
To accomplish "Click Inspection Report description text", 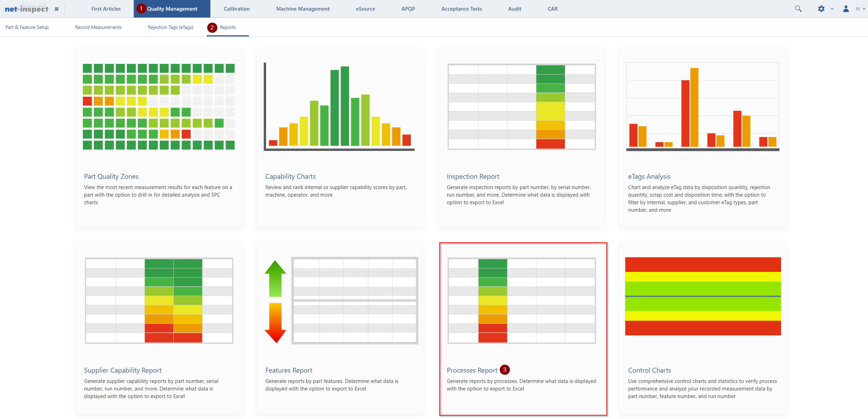I will [519, 195].
